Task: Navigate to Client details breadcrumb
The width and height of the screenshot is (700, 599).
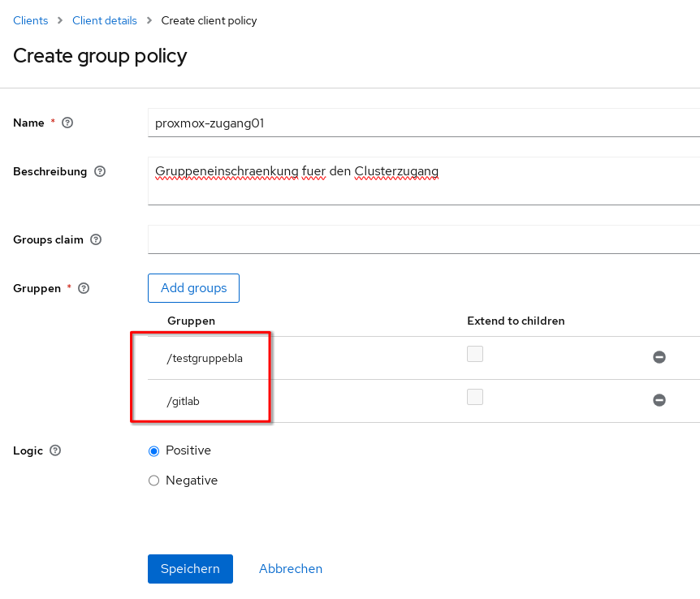Action: click(x=105, y=21)
